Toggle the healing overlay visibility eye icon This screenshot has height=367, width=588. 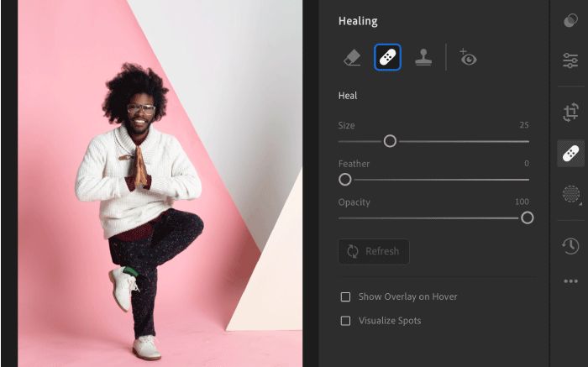468,57
